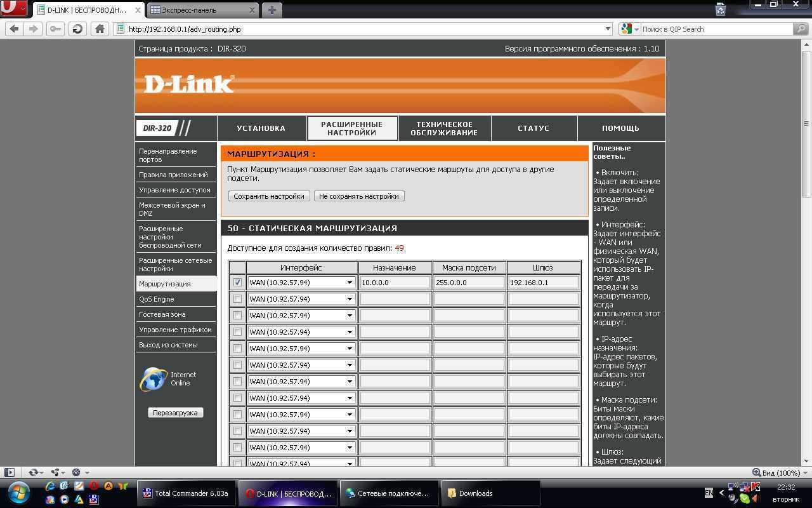Viewport: 812px width, 508px height.
Task: Enable the sixth route row checkbox
Action: click(237, 365)
